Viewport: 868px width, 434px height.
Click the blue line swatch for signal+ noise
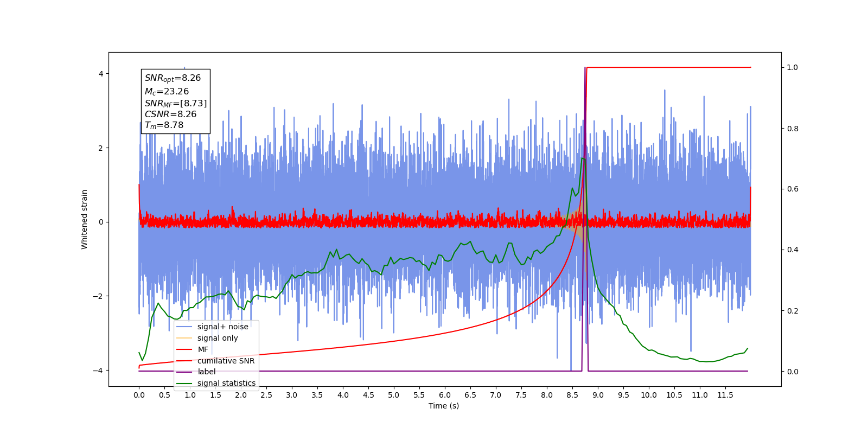(184, 327)
